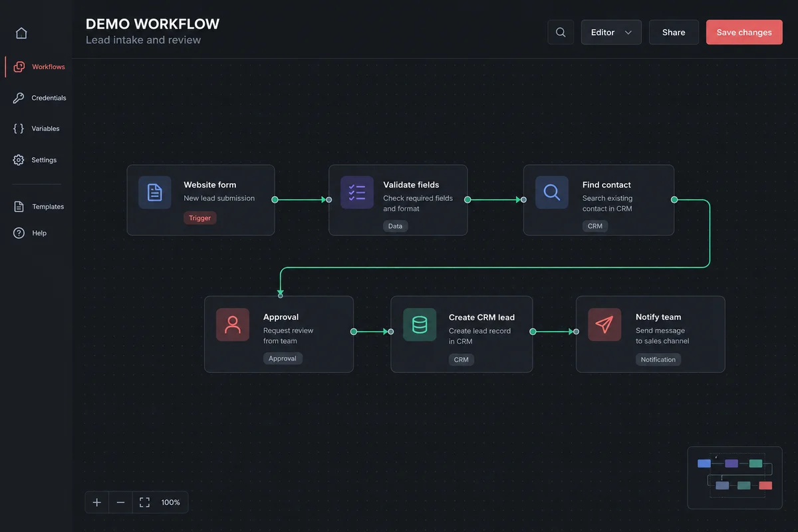Image resolution: width=798 pixels, height=532 pixels.
Task: Click New lead submission description
Action: [x=219, y=198]
